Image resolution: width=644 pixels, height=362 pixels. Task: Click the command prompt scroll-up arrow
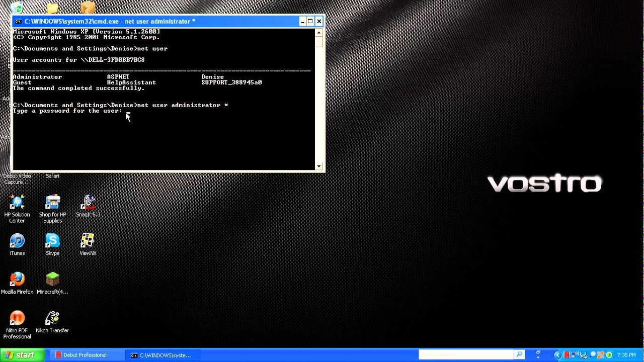[x=319, y=33]
